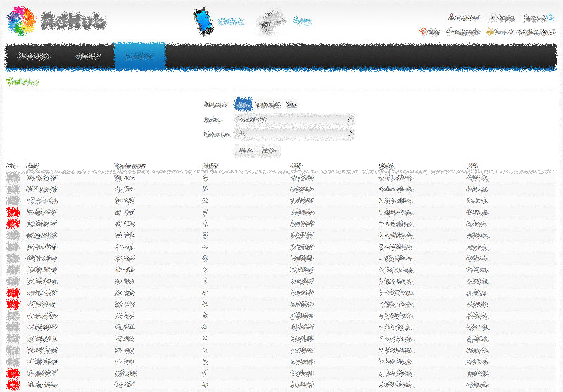Open the lower dropdown in the filter form
Image resolution: width=563 pixels, height=392 pixels.
(294, 134)
